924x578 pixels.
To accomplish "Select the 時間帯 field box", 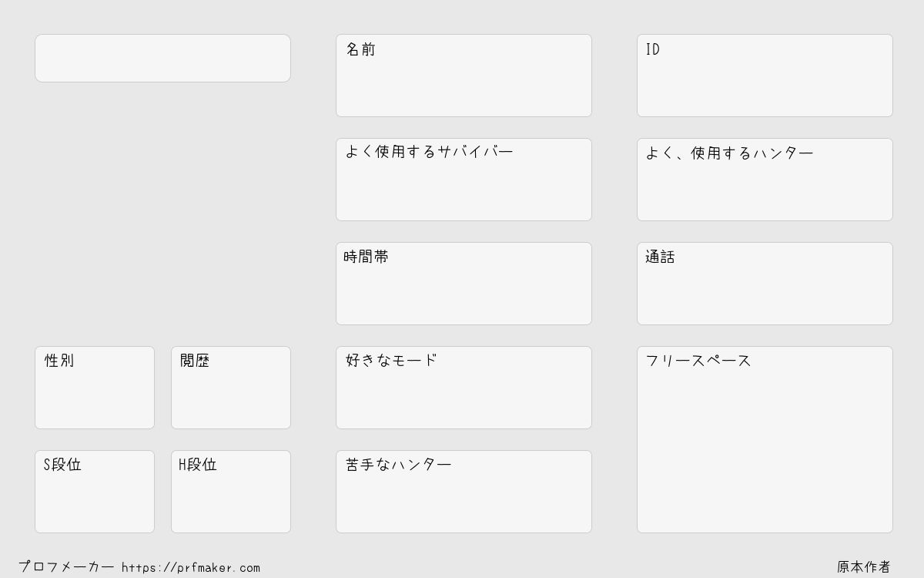I will 464,284.
